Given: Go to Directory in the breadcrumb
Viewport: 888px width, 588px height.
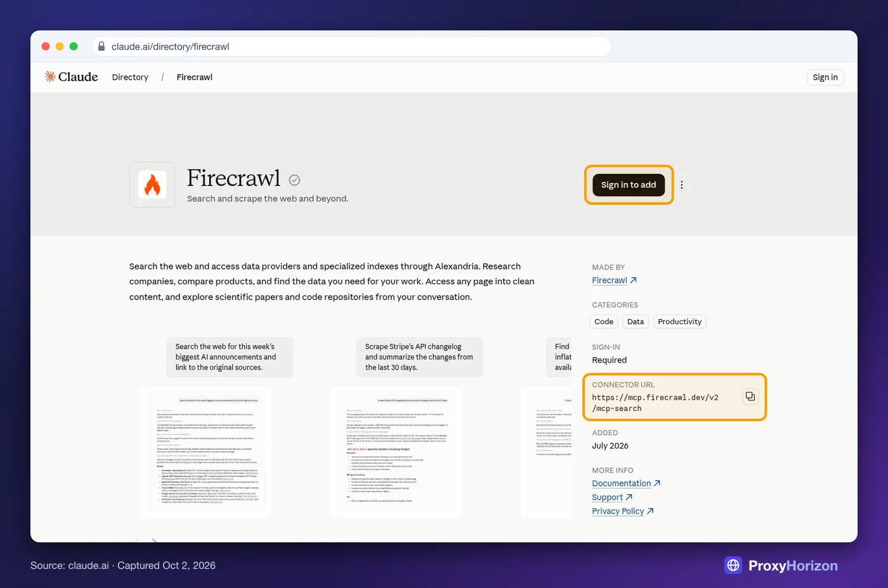Looking at the screenshot, I should coord(130,77).
